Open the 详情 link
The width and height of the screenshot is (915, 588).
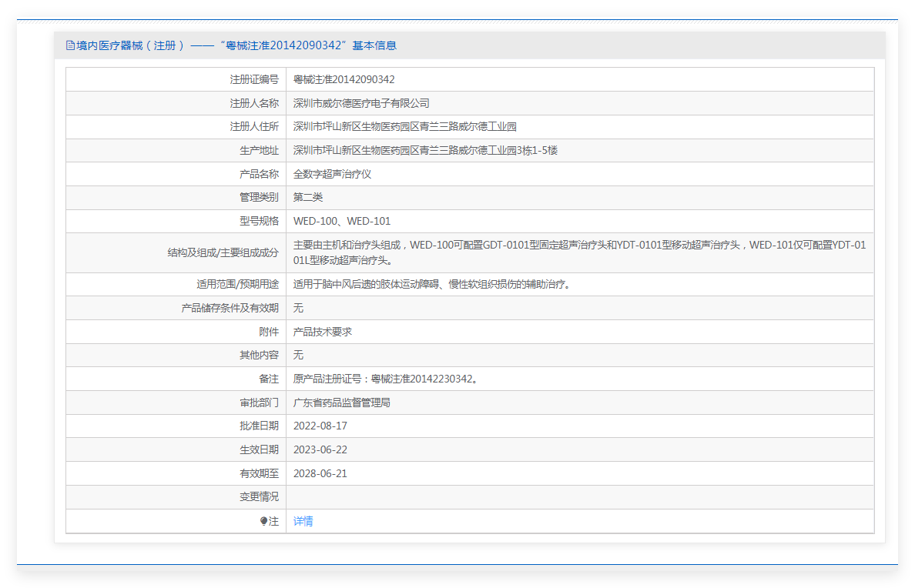point(303,522)
